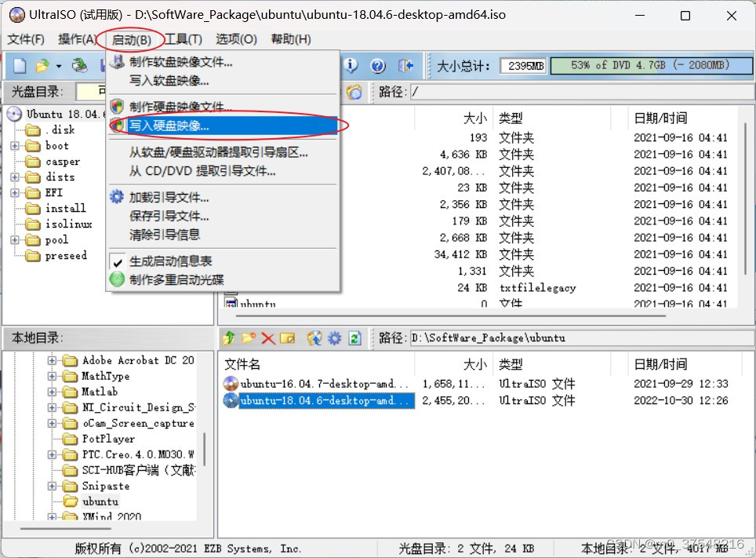Screen dimensions: 756x558
Task: Click the New file toolbar icon
Action: pyautogui.click(x=20, y=65)
